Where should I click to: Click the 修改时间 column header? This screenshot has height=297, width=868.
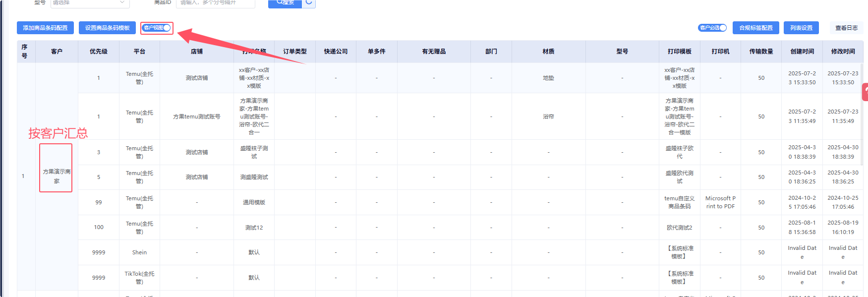pos(843,52)
